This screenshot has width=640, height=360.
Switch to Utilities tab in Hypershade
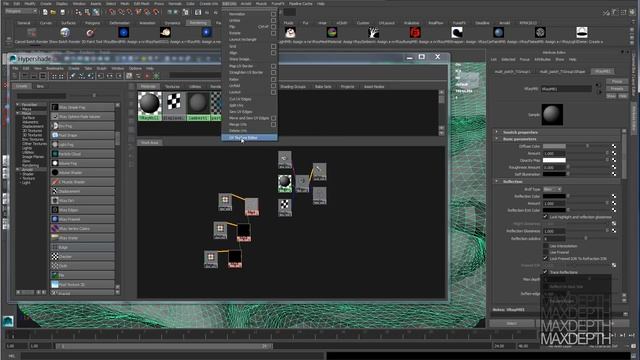click(195, 87)
